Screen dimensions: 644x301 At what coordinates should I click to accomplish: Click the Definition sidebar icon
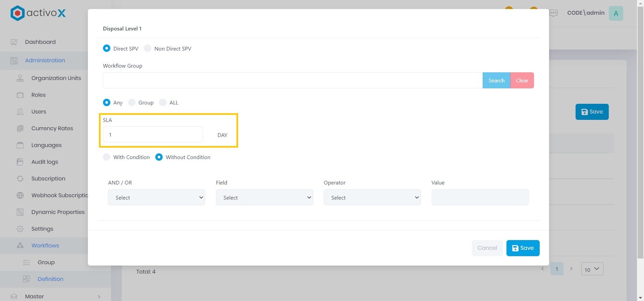[27, 279]
